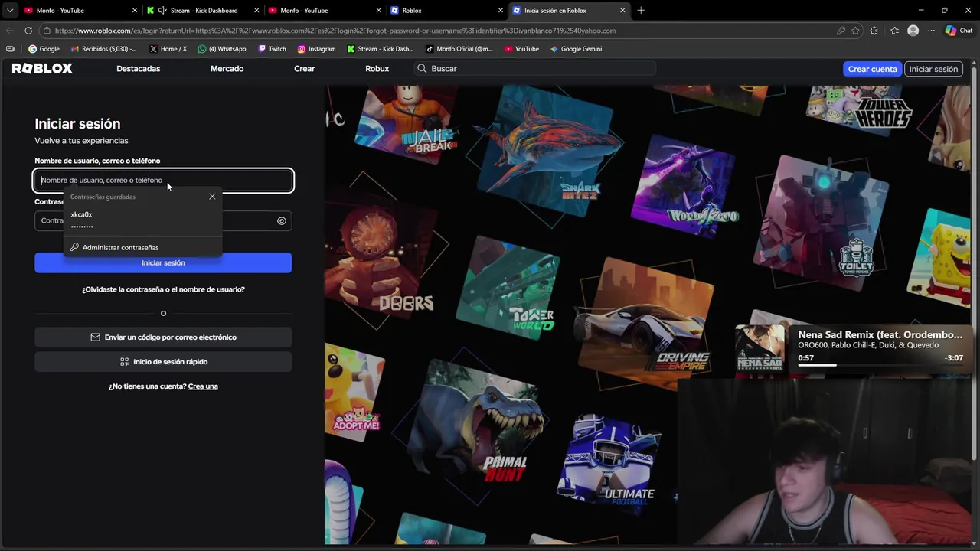980x551 pixels.
Task: Submit the blue Iniciar sesión form button
Action: [x=163, y=263]
